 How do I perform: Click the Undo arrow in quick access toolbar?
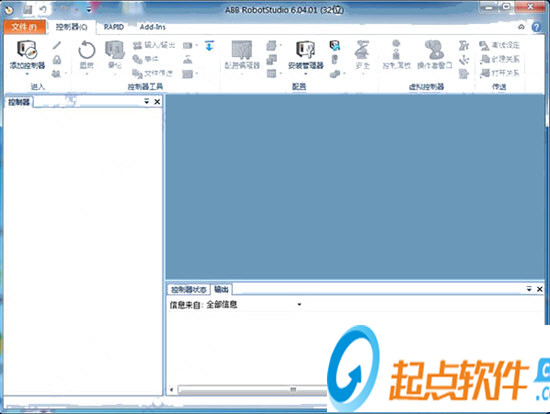(x=43, y=9)
